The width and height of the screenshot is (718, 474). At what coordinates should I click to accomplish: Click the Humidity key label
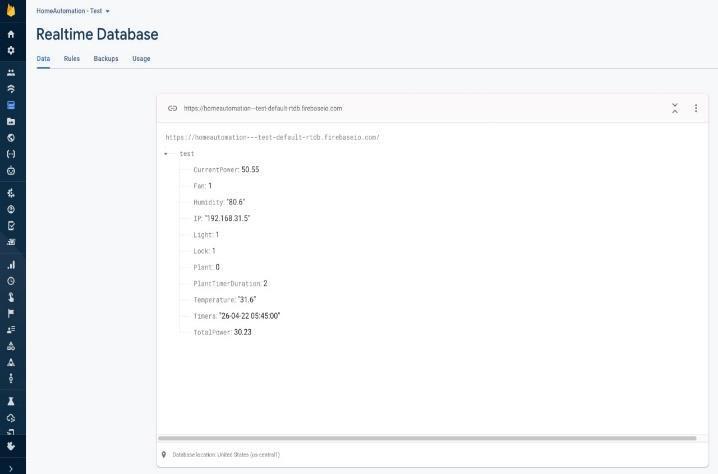(208, 202)
